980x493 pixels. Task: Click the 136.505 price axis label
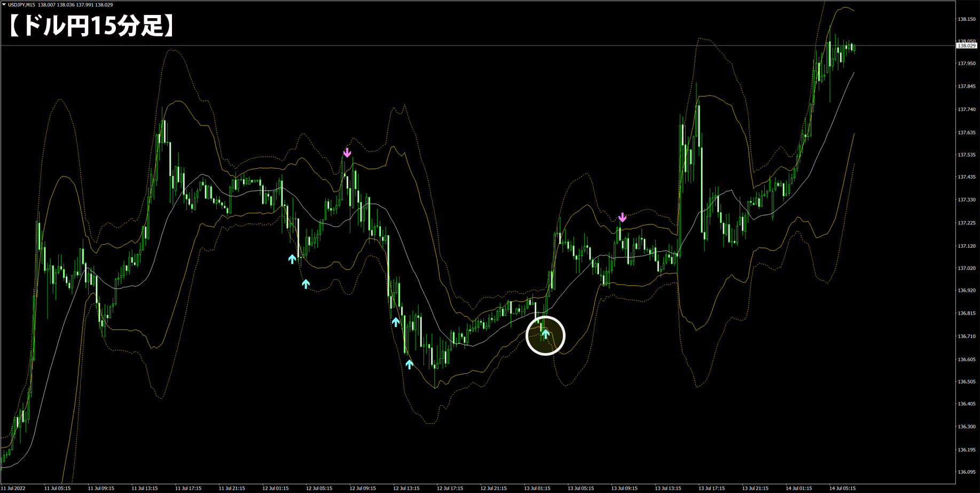967,382
